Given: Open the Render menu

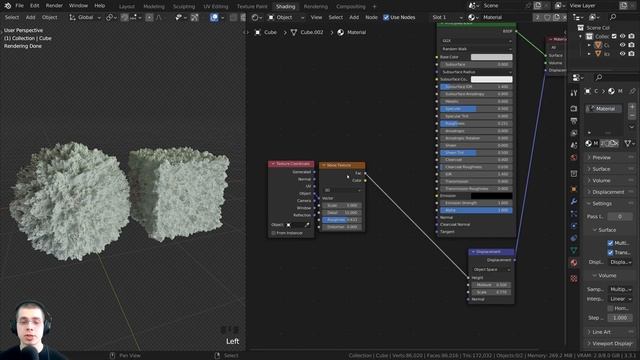Looking at the screenshot, I should tap(54, 6).
